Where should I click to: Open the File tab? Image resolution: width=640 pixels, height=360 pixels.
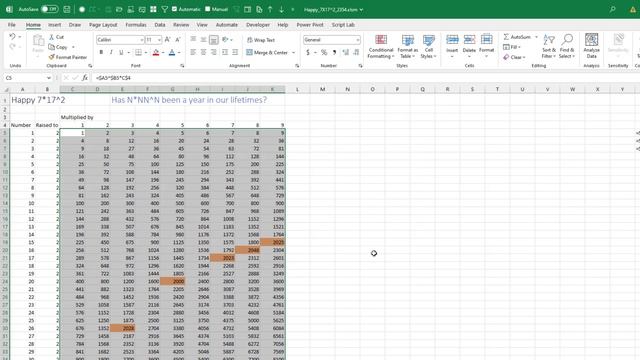click(11, 25)
